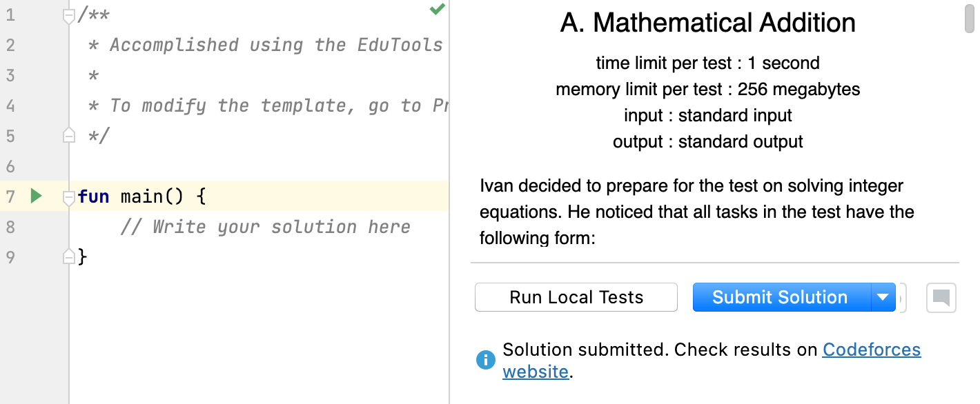Click the comment bubble icon beside Submit Solution

[941, 298]
